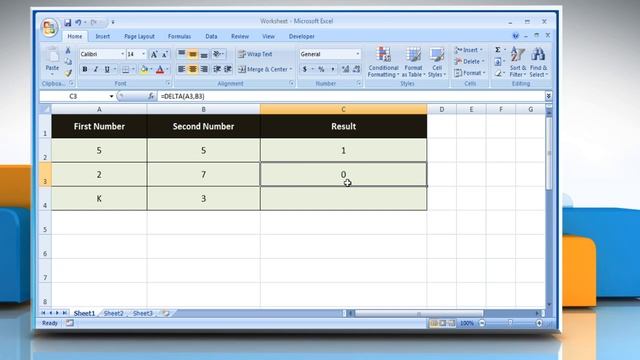640x360 pixels.
Task: Increase font size with Grow Font
Action: tap(154, 54)
